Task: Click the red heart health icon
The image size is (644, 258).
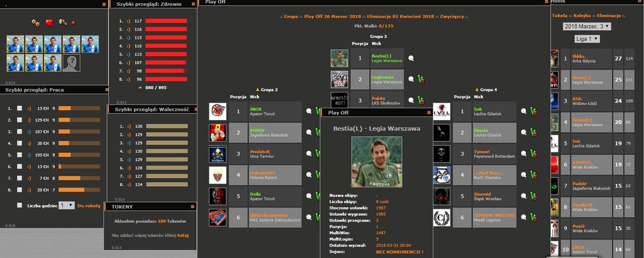Action: tap(49, 23)
